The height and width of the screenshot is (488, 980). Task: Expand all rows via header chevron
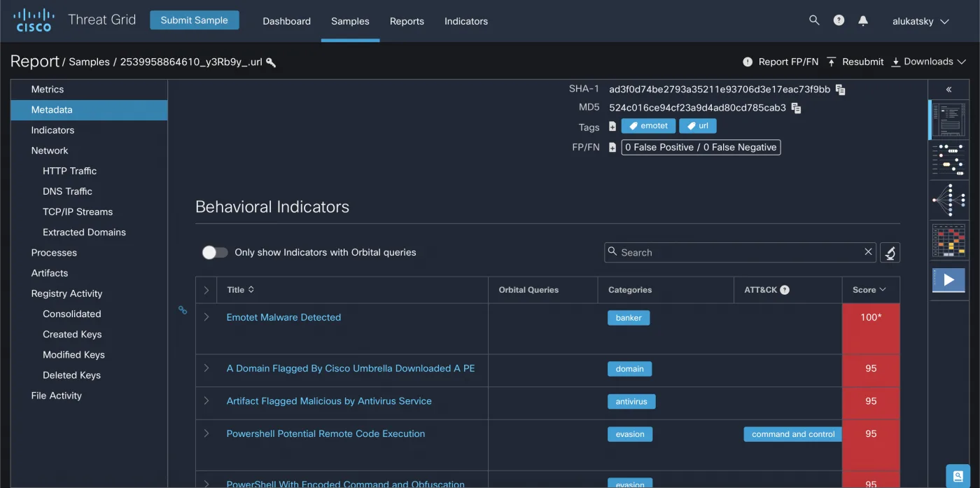tap(206, 290)
